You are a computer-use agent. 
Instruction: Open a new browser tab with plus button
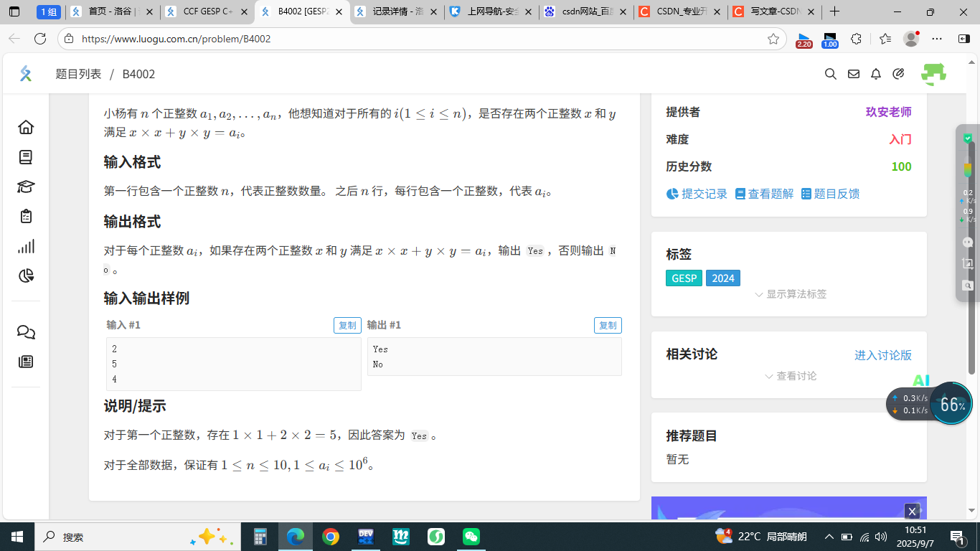[x=834, y=11]
